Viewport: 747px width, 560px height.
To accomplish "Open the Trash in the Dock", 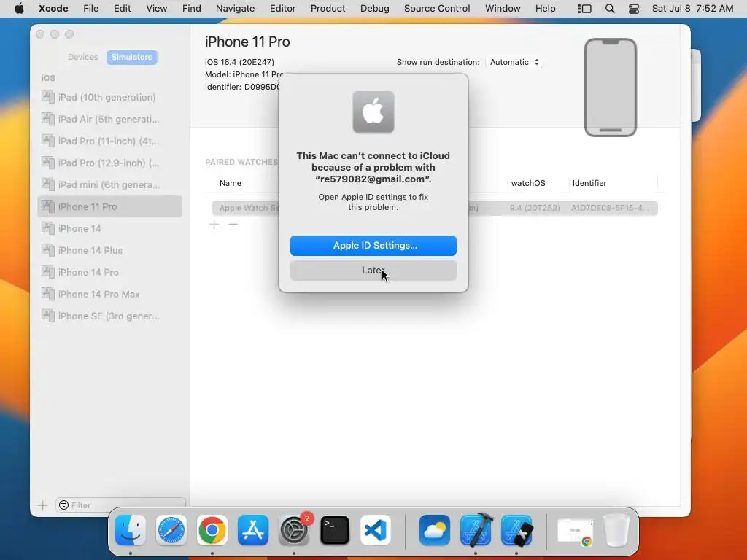I will click(x=616, y=530).
